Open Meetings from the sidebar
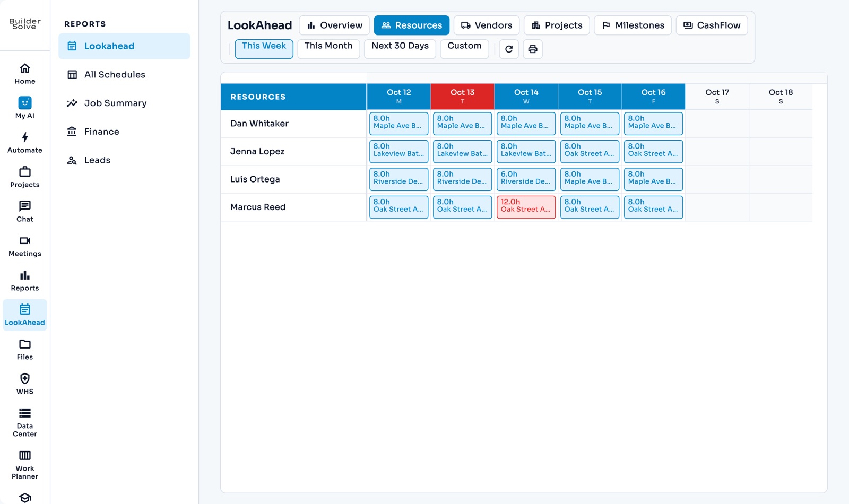Screen dimensions: 849x504 pyautogui.click(x=25, y=246)
